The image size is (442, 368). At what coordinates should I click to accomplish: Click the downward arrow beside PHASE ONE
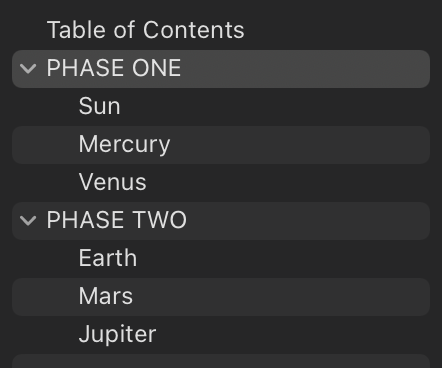(x=28, y=69)
